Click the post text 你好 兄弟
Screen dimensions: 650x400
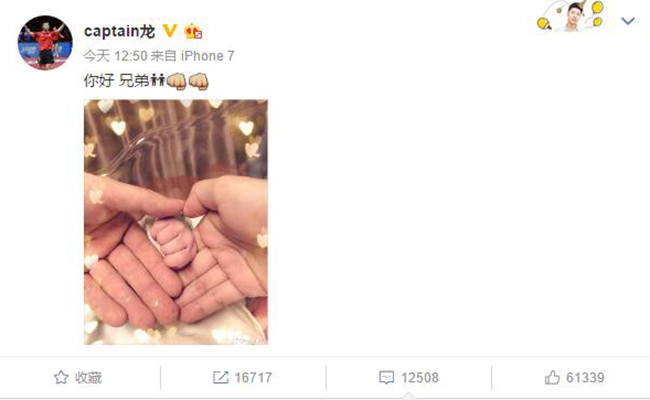coord(116,80)
